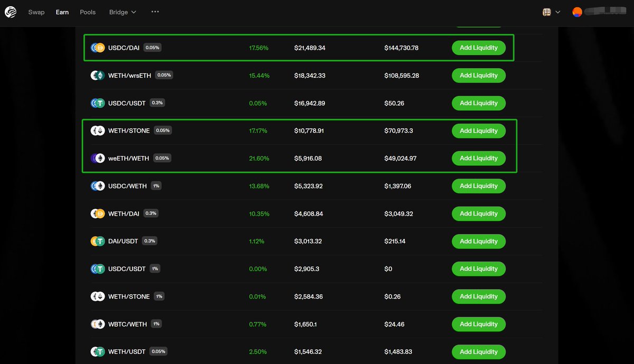Click the weETH/WETH token pair icon
Screen dimensions: 634x364
98,158
